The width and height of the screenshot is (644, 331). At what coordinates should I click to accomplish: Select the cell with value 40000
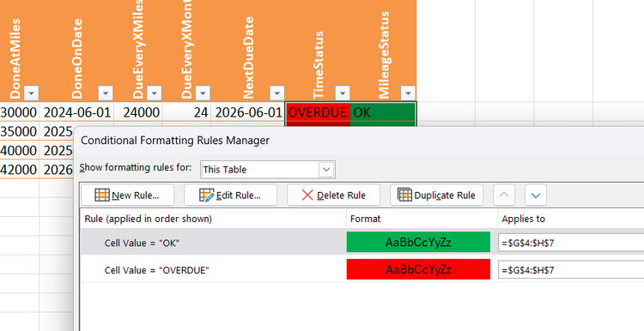pos(19,150)
